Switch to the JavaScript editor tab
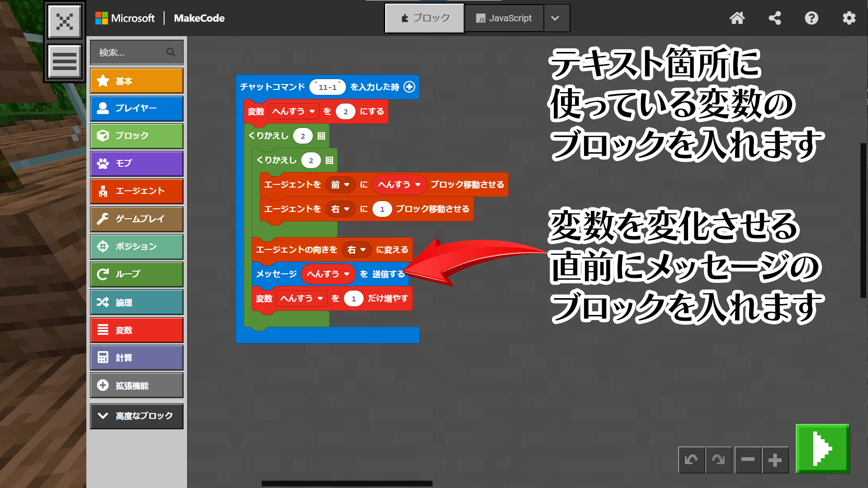This screenshot has height=488, width=868. [x=504, y=18]
